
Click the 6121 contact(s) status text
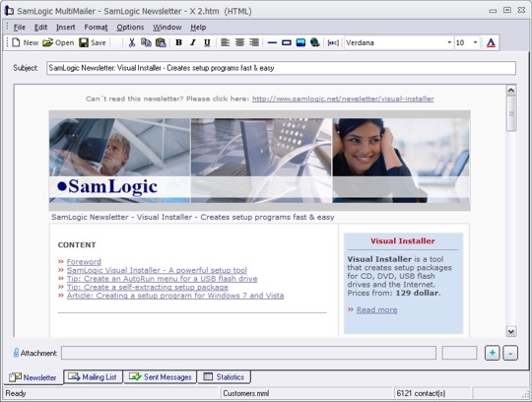(x=421, y=393)
